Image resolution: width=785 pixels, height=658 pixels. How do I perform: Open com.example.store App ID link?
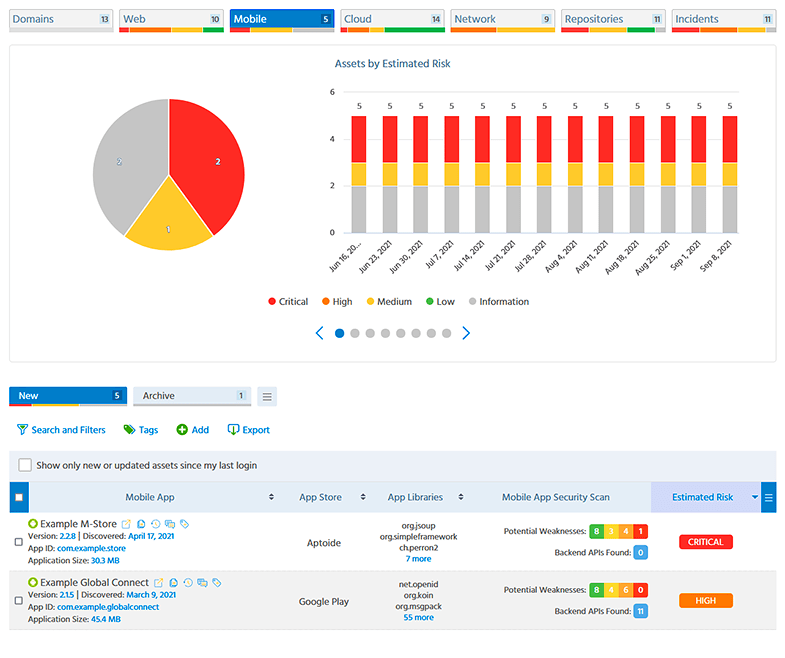click(x=91, y=548)
